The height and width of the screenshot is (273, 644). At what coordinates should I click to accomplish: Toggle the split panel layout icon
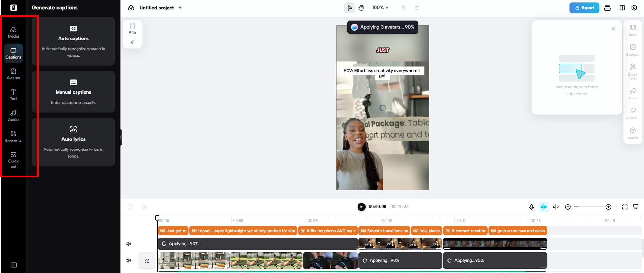(x=622, y=8)
